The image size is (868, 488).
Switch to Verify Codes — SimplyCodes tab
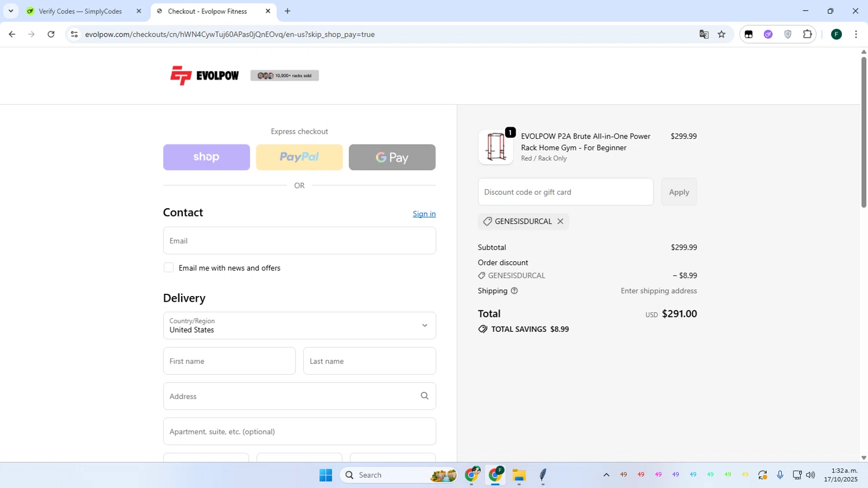pos(80,11)
